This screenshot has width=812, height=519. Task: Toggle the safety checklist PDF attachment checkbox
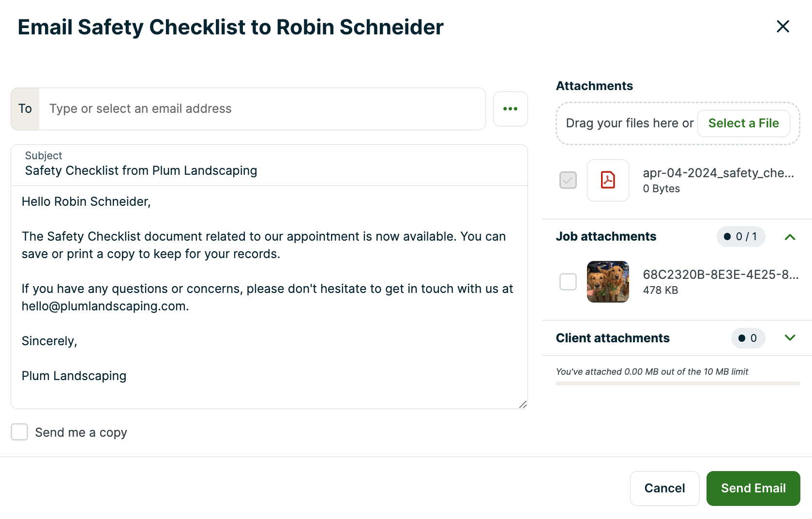(568, 180)
